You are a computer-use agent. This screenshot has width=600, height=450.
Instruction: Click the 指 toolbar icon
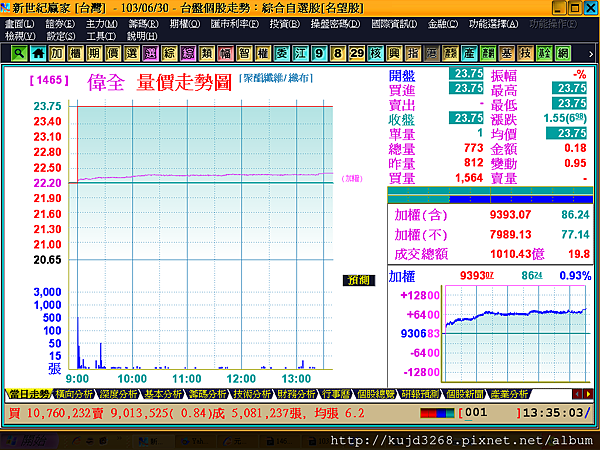(x=413, y=53)
